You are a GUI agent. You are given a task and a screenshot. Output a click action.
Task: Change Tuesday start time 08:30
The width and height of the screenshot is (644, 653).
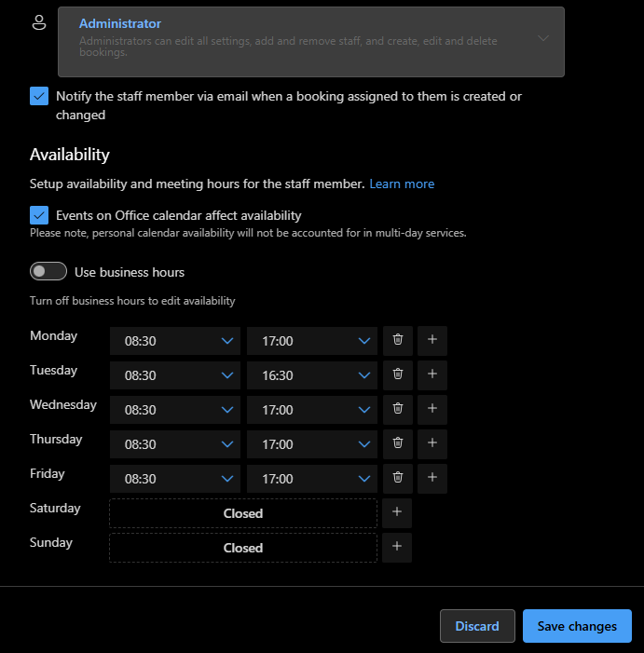coord(175,375)
